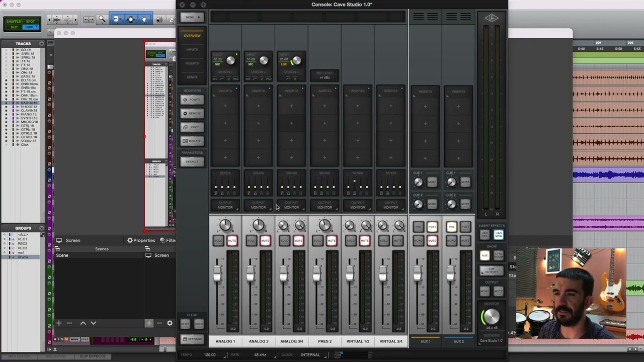Click the Tempo 120.00 field

210,355
